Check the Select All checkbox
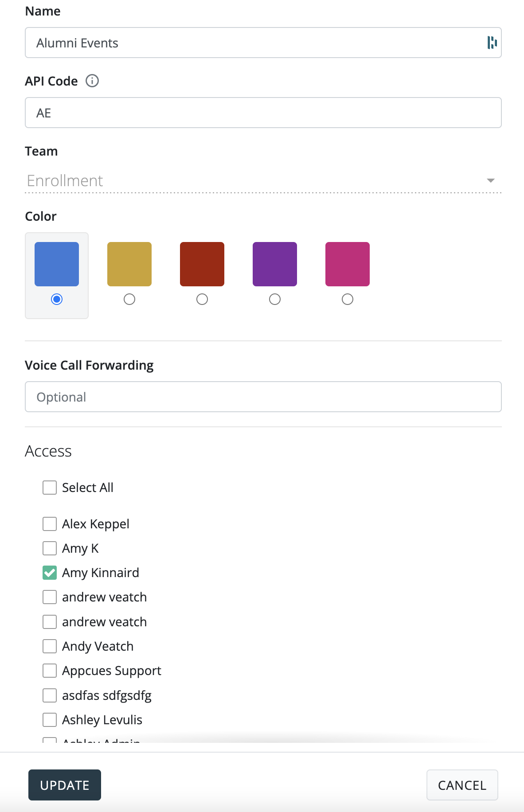The image size is (524, 812). pyautogui.click(x=50, y=488)
